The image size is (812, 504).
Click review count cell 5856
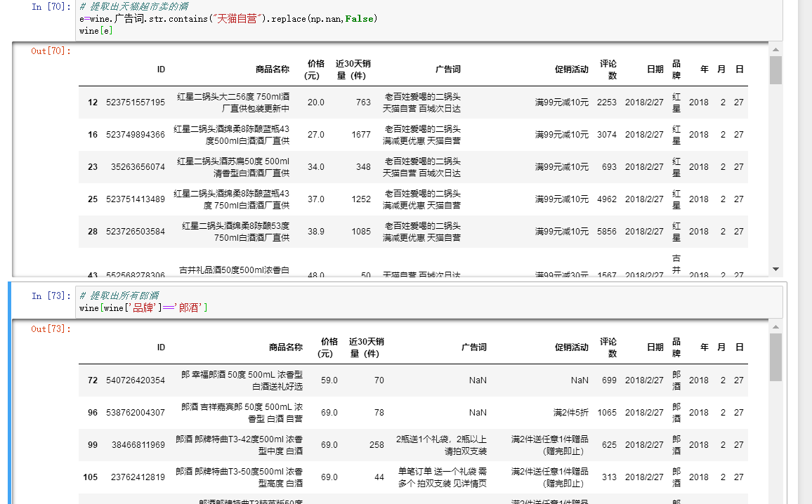606,232
